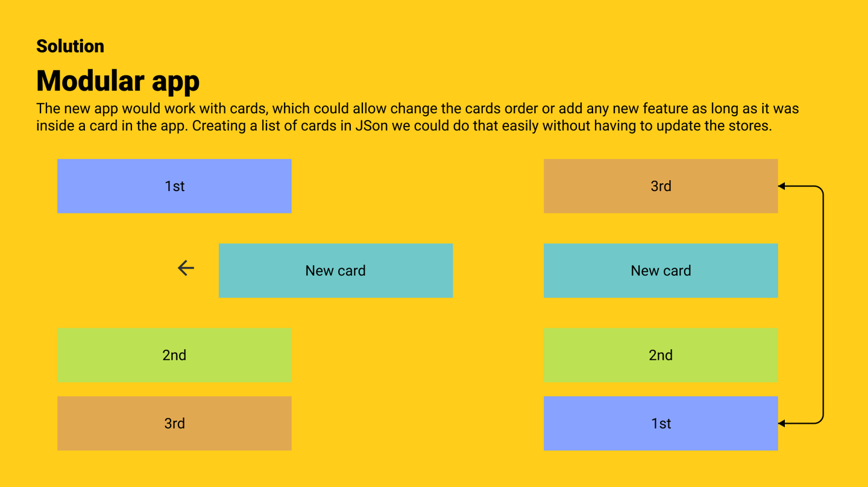The image size is (868, 487).
Task: Click the left-pointing arrow beside New card
Action: pos(186,268)
